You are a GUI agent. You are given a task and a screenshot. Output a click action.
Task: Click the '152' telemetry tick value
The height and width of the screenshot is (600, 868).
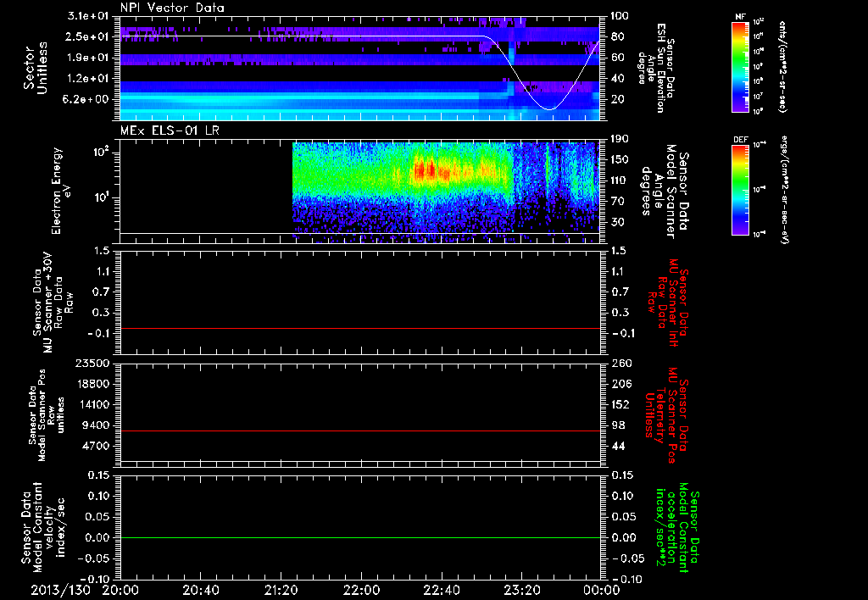pos(620,404)
